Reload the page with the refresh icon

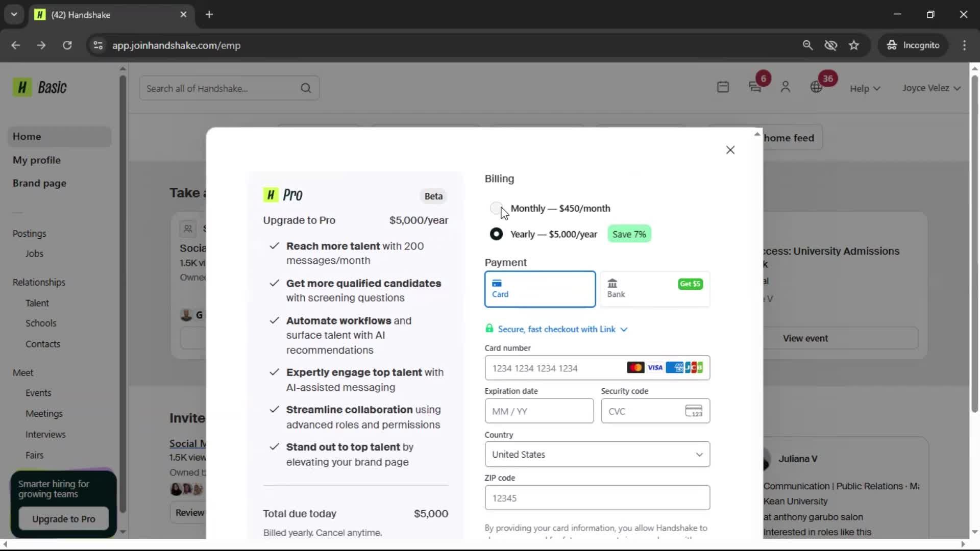click(67, 45)
